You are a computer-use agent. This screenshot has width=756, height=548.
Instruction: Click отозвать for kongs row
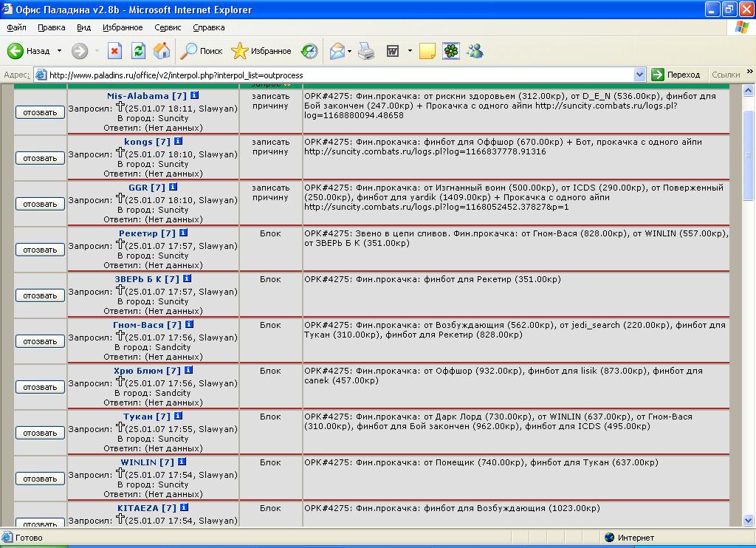40,158
